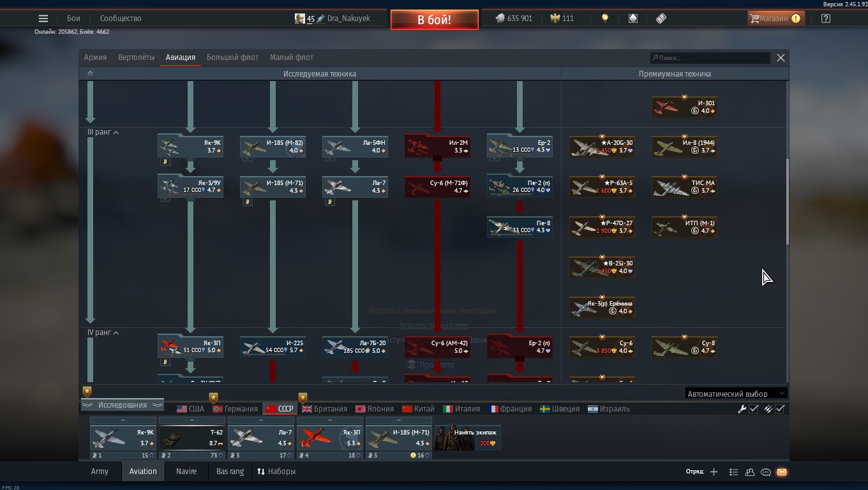Viewport: 868px width, 490px height.
Task: Click the shield badge above Германия
Action: (x=213, y=398)
